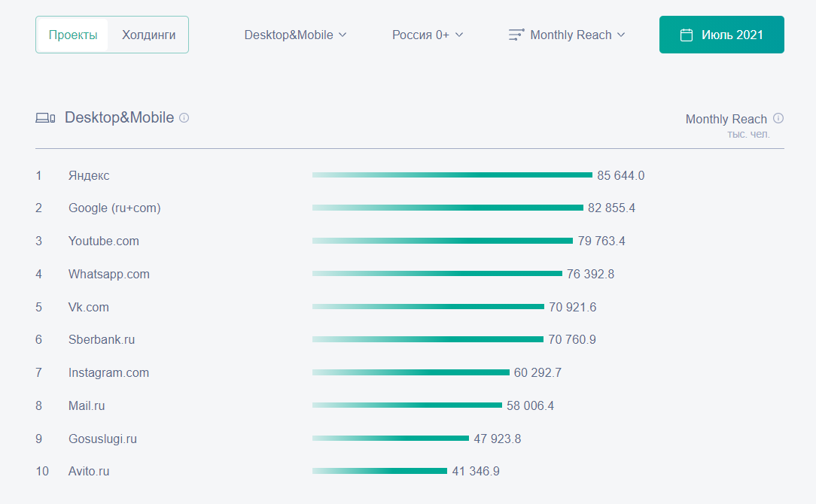Open the Россия 0+ audience dropdown
The width and height of the screenshot is (816, 504).
coord(428,35)
